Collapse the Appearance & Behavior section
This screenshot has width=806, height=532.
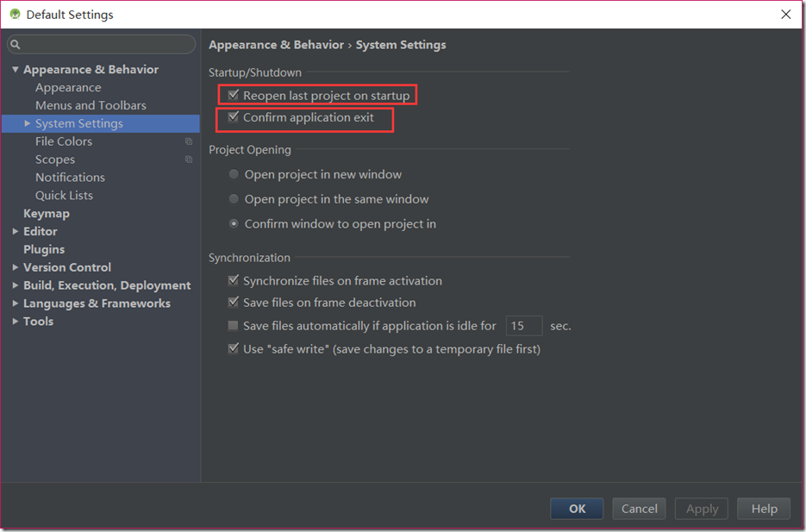[x=16, y=70]
